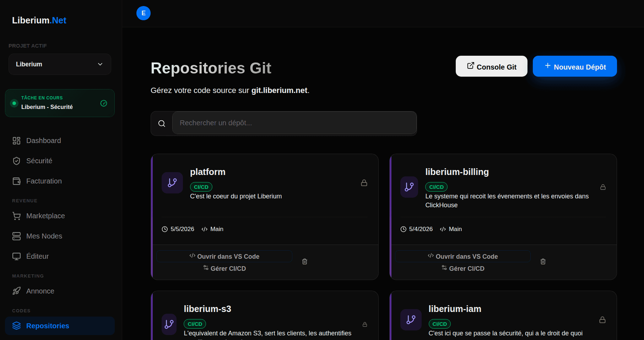Create a new repo with Nouveau Dépôt
The height and width of the screenshot is (340, 644).
(575, 66)
